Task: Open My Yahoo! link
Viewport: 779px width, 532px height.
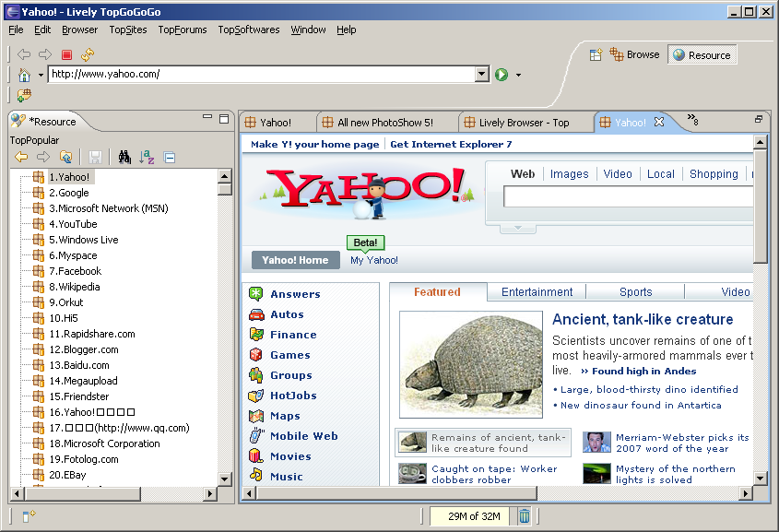Action: (x=374, y=260)
